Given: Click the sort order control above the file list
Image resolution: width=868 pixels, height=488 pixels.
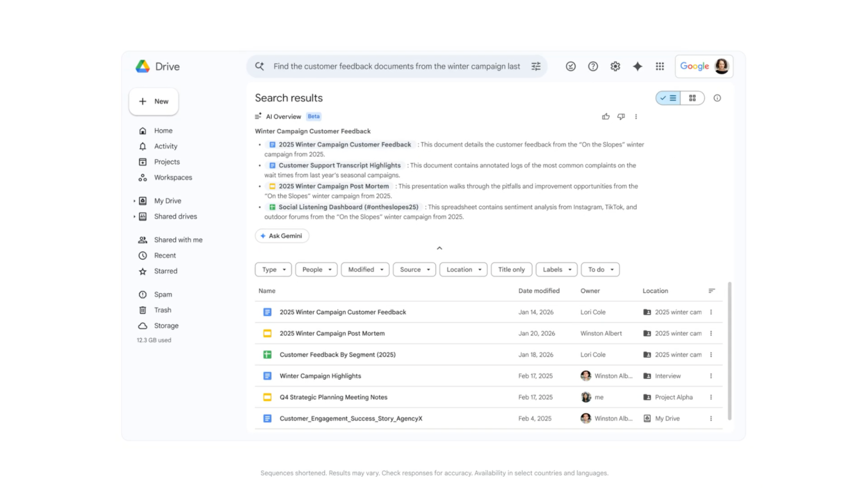Looking at the screenshot, I should point(712,291).
